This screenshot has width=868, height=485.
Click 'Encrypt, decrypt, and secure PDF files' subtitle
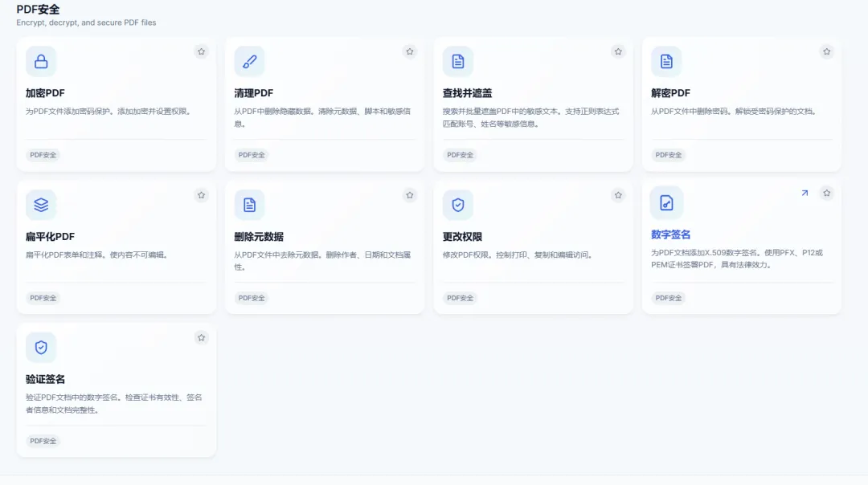(86, 22)
